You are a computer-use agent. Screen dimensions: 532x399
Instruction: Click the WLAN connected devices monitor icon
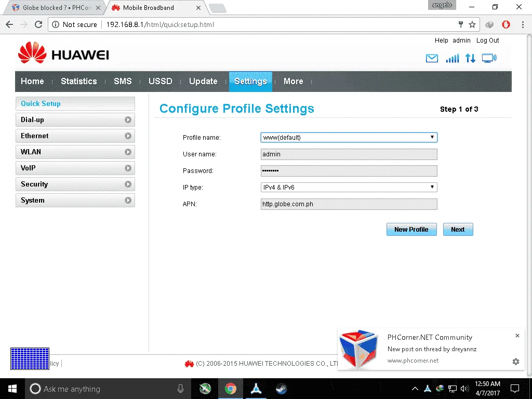point(489,58)
